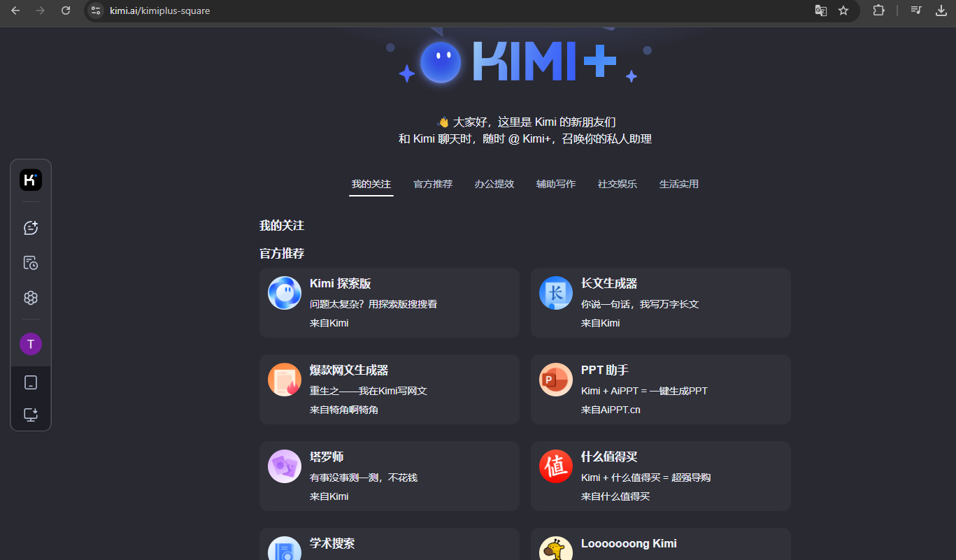Bookmark this page with the star icon
The width and height of the screenshot is (956, 560).
[x=843, y=10]
